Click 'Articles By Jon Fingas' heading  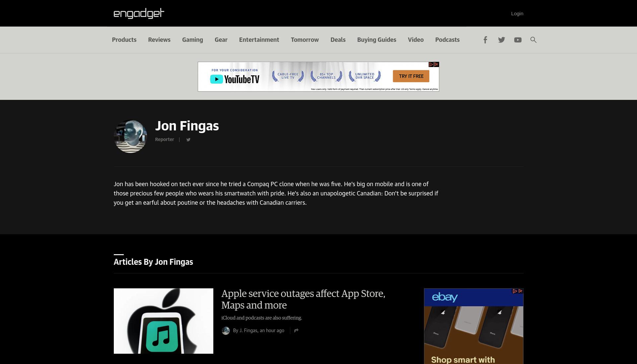(153, 262)
